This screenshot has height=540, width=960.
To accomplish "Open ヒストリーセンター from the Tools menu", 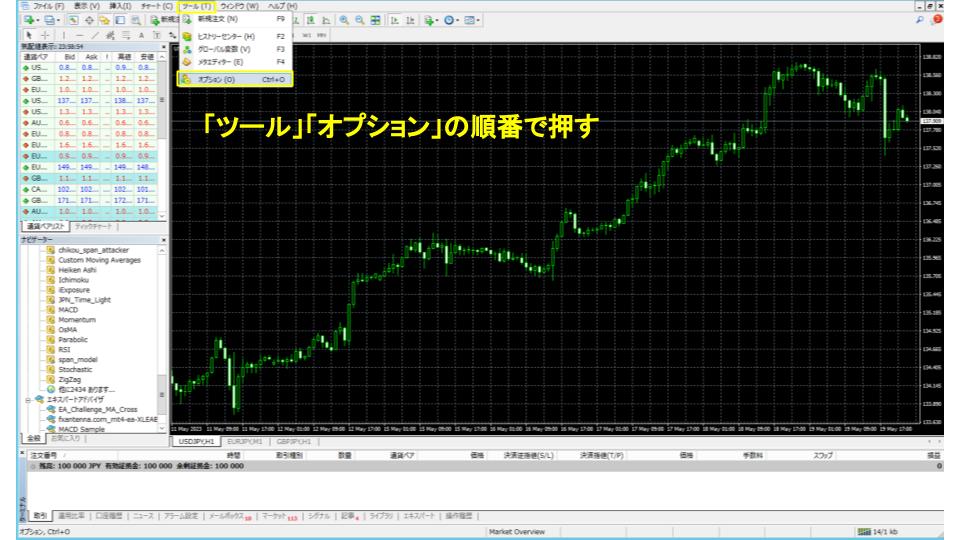I will coord(226,36).
